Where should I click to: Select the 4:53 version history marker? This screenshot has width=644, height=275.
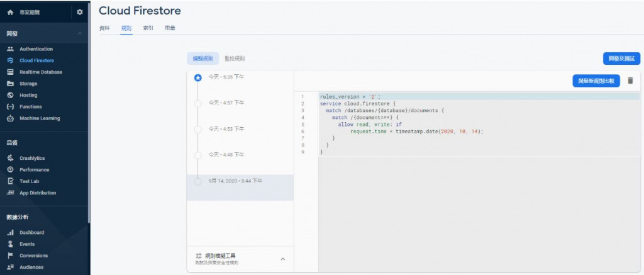(198, 130)
